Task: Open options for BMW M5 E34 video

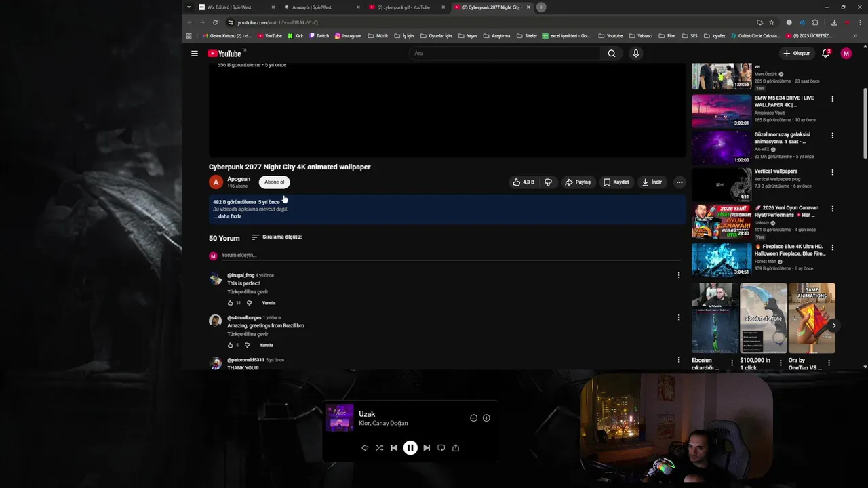Action: 833,99
